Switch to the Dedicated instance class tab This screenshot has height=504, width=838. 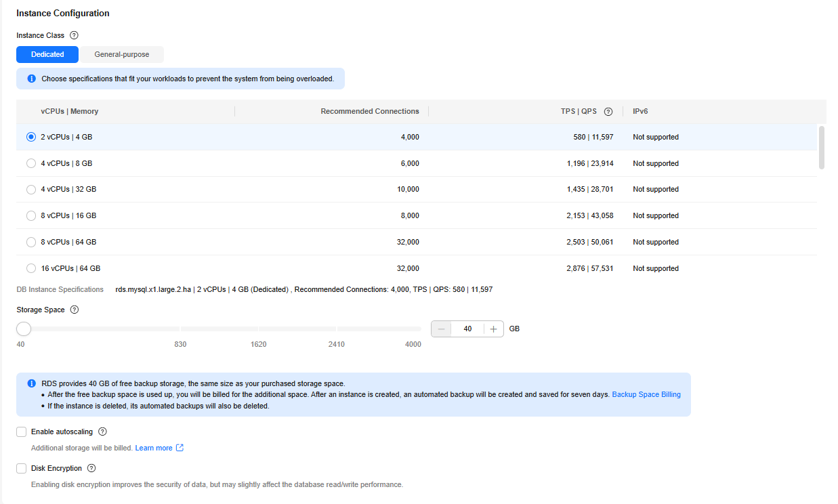click(x=47, y=54)
